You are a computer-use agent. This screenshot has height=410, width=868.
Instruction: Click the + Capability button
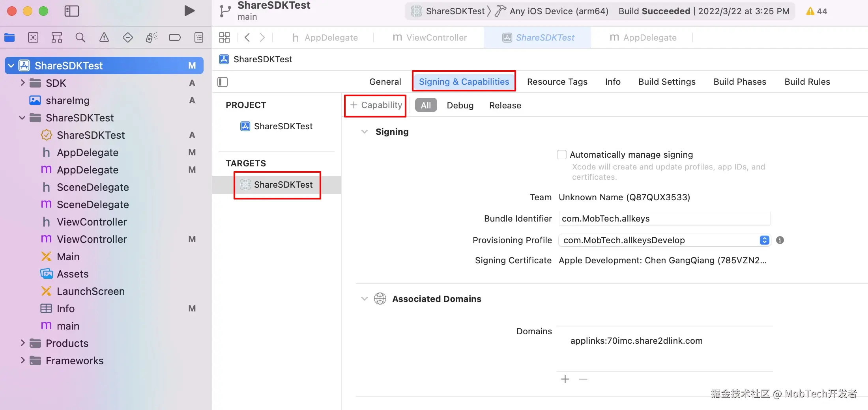click(376, 105)
